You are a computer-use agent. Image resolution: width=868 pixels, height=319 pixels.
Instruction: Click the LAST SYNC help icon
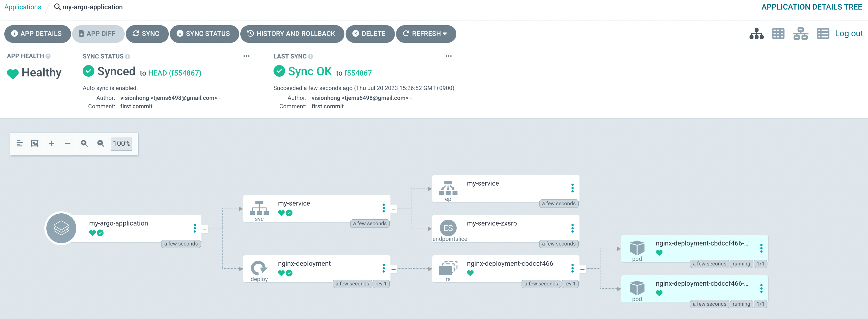(x=310, y=56)
